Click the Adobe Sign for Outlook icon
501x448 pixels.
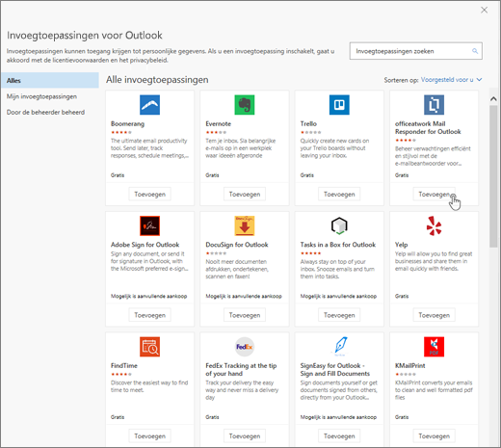click(149, 225)
